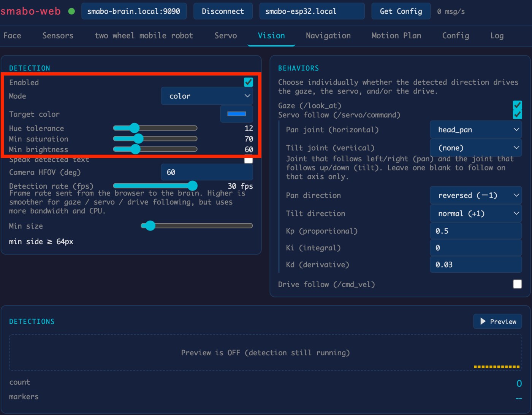Enable Drive follow (/cmd_vel) checkbox
532x415 pixels.
tap(517, 284)
